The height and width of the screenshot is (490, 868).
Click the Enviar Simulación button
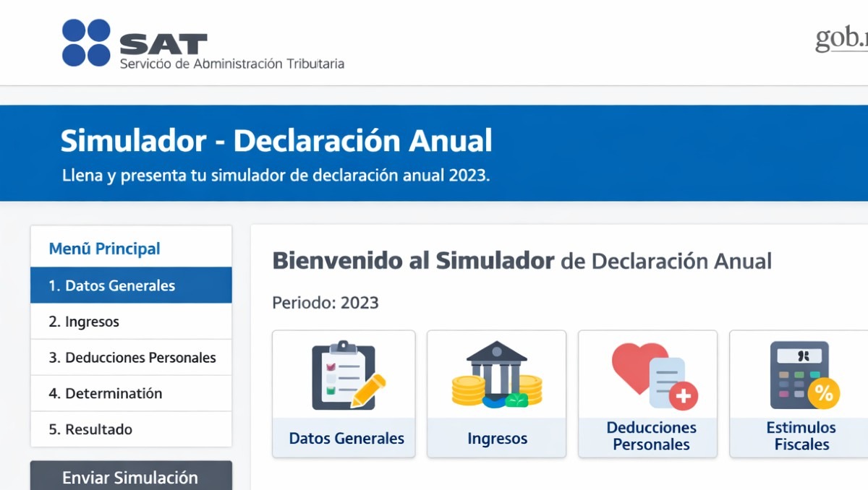(x=130, y=477)
